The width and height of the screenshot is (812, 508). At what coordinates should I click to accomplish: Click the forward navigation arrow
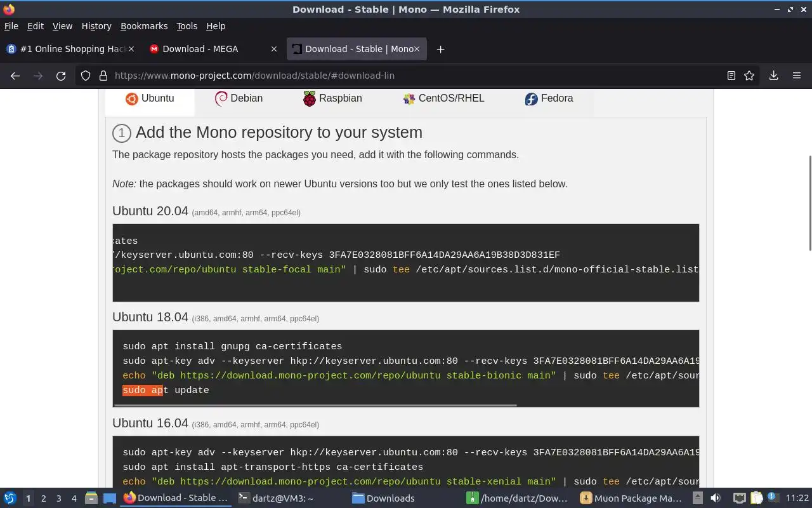pyautogui.click(x=38, y=76)
